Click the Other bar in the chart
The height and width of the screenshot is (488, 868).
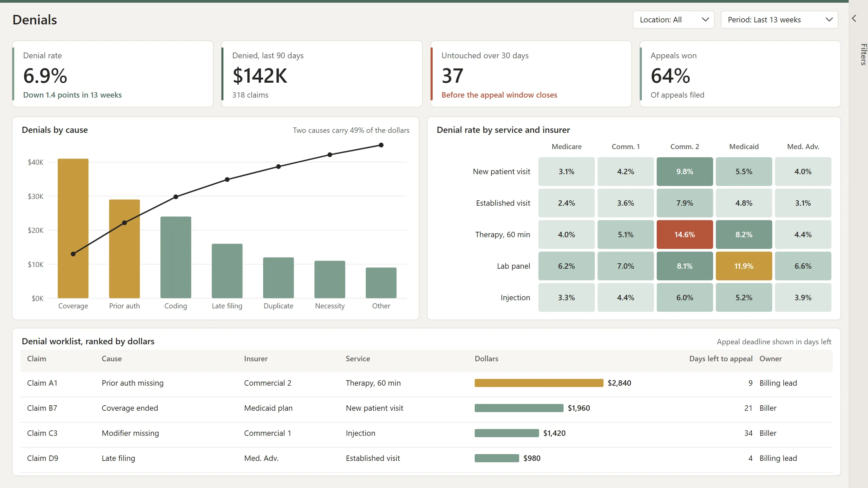coord(381,283)
